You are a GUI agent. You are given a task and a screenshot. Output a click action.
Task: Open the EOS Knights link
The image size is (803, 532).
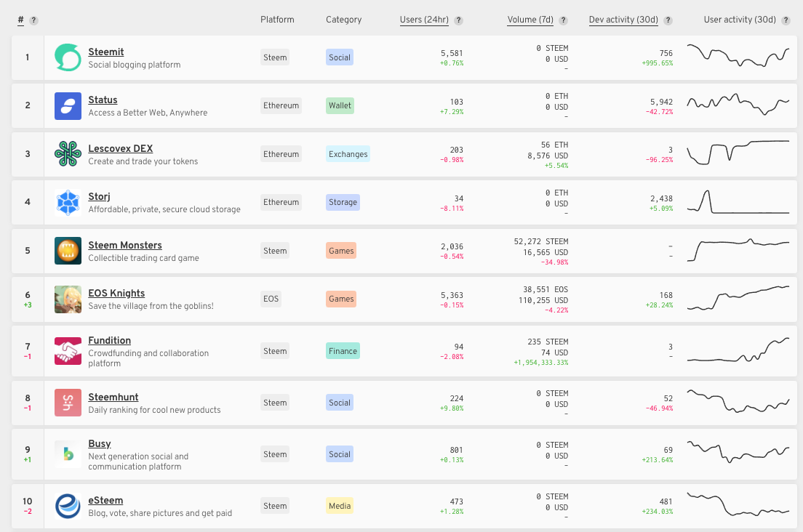coord(116,293)
